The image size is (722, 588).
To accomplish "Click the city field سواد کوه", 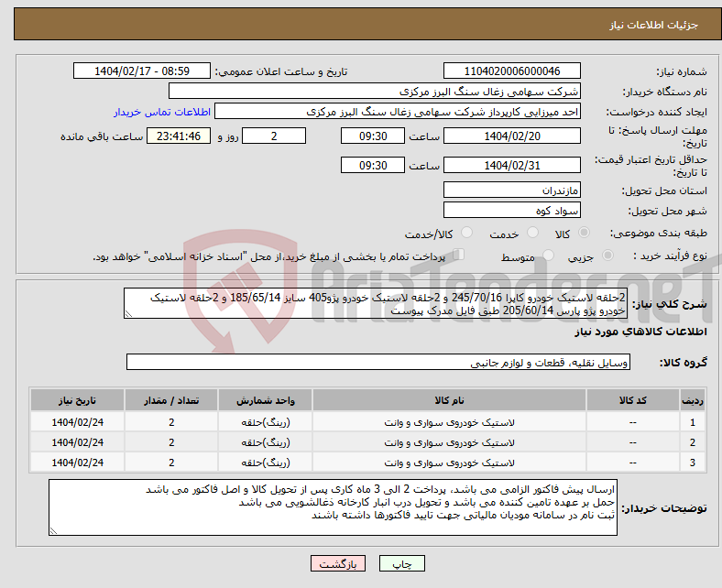I will [x=511, y=210].
